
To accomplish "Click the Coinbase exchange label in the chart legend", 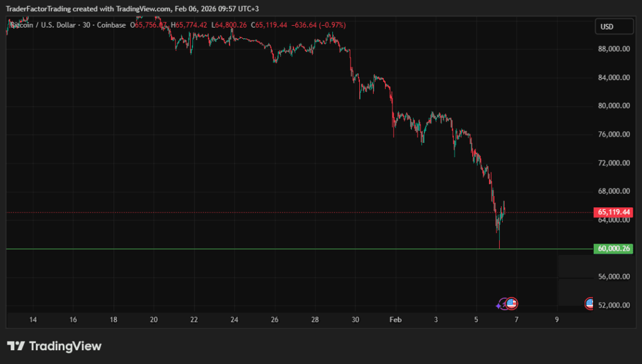I will 112,25.
